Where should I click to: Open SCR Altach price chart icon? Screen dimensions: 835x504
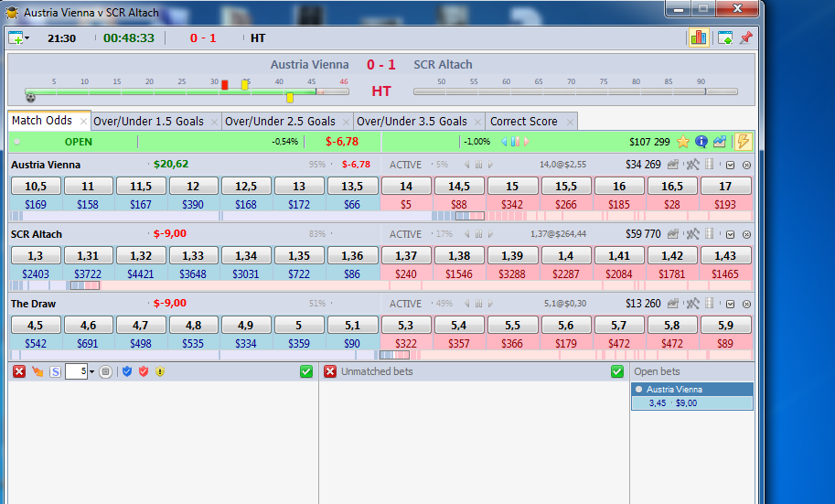[x=673, y=234]
